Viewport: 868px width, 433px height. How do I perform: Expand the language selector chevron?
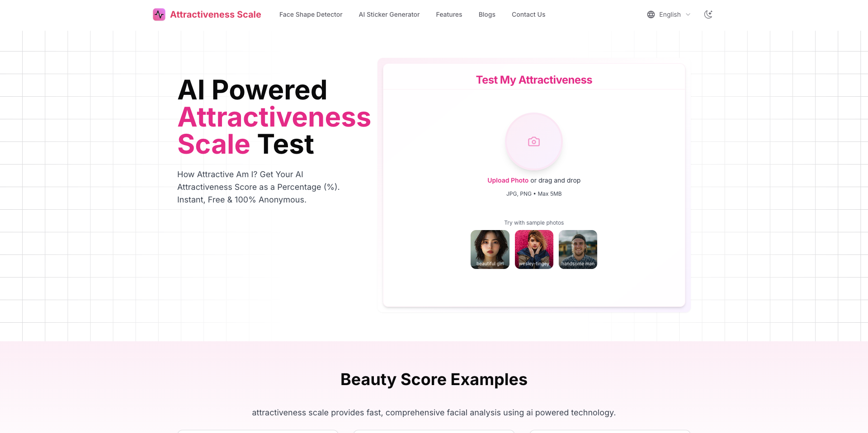click(688, 14)
